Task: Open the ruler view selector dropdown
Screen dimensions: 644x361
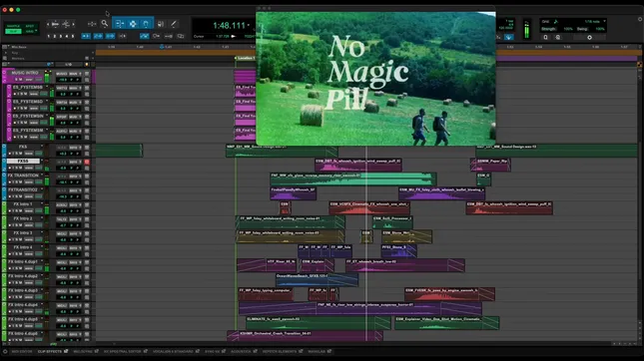Action: pyautogui.click(x=5, y=47)
